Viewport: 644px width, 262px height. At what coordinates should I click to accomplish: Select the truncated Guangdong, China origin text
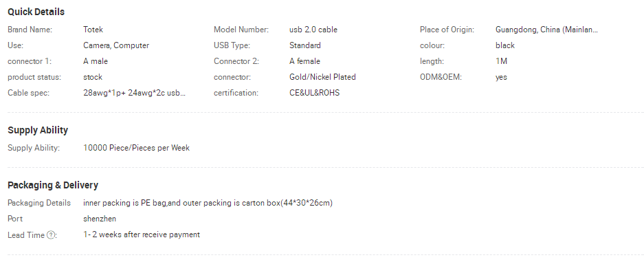click(546, 30)
